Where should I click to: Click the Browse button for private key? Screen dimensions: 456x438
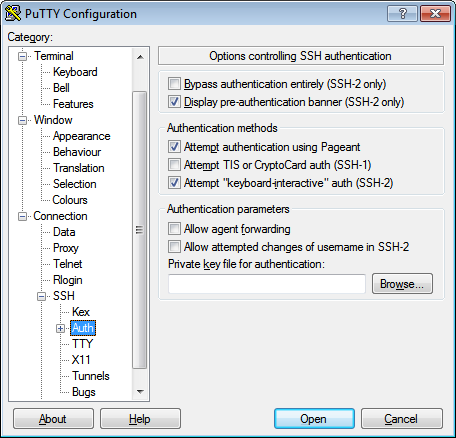402,284
